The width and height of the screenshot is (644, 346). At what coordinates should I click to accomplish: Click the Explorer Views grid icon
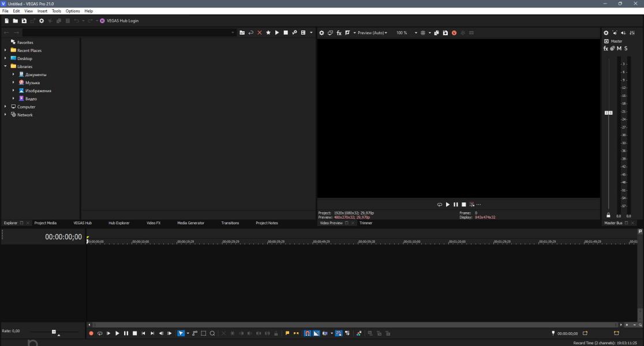303,32
